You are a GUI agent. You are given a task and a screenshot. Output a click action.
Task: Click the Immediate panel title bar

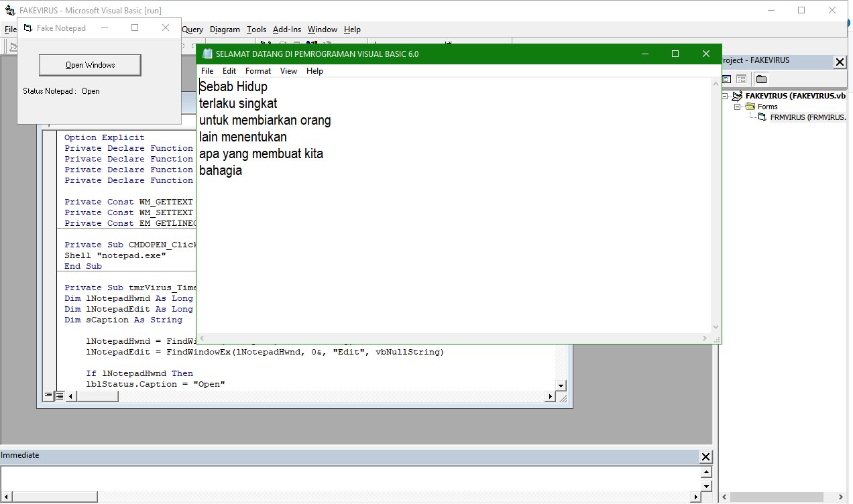click(x=349, y=456)
